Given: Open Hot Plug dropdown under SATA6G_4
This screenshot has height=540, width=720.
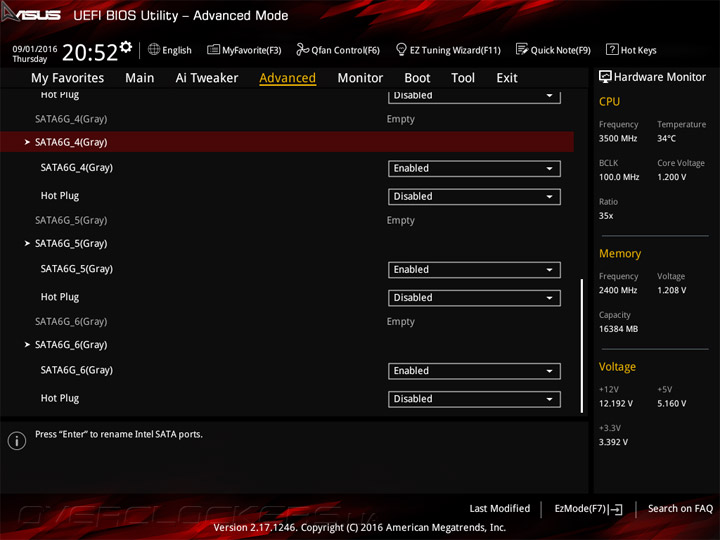Looking at the screenshot, I should pyautogui.click(x=474, y=197).
